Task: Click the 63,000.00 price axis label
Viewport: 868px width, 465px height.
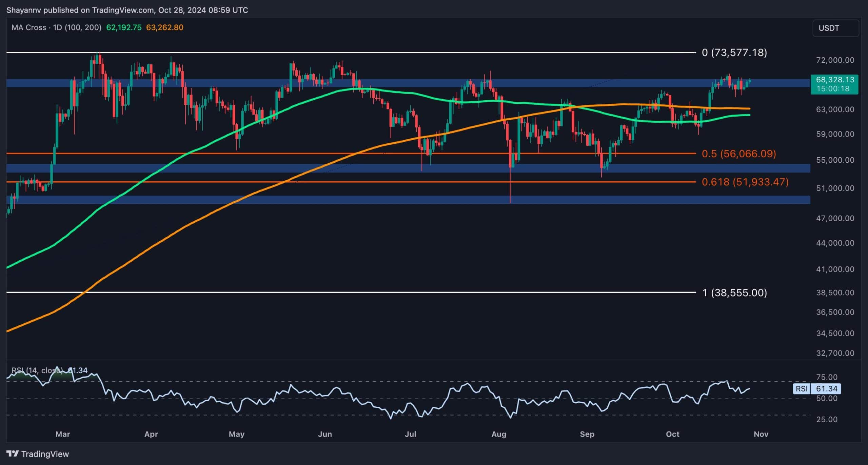Action: point(835,109)
